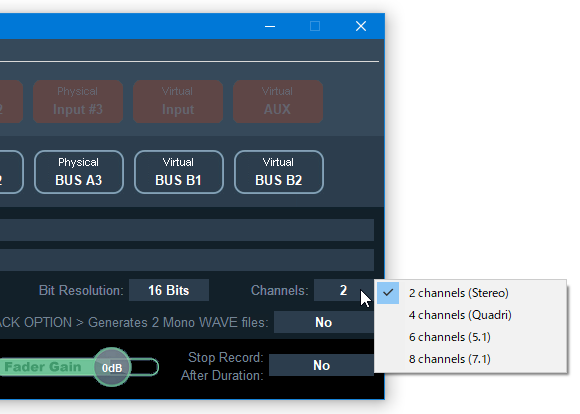This screenshot has width=580, height=414.
Task: Click the Physical Input #3 source button
Action: (78, 101)
